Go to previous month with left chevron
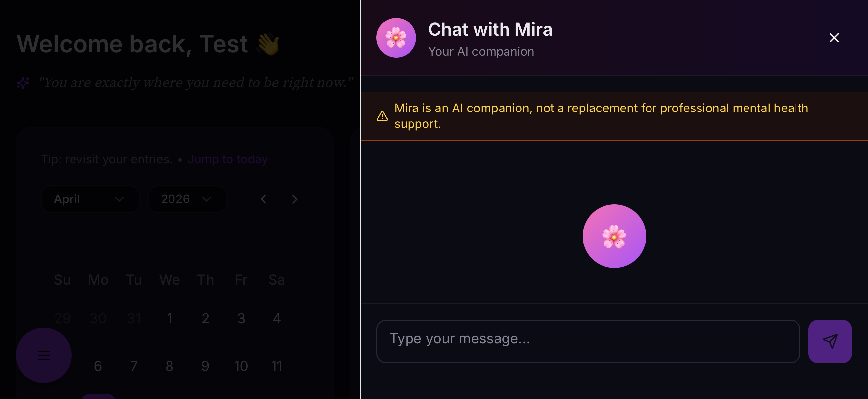Image resolution: width=868 pixels, height=399 pixels. [x=264, y=199]
